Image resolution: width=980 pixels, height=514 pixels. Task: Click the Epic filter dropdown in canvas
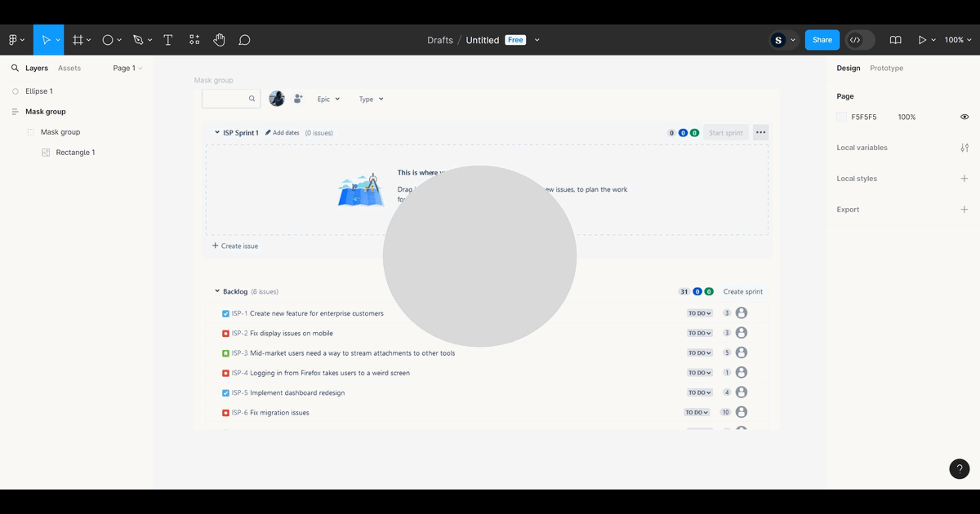(x=328, y=100)
